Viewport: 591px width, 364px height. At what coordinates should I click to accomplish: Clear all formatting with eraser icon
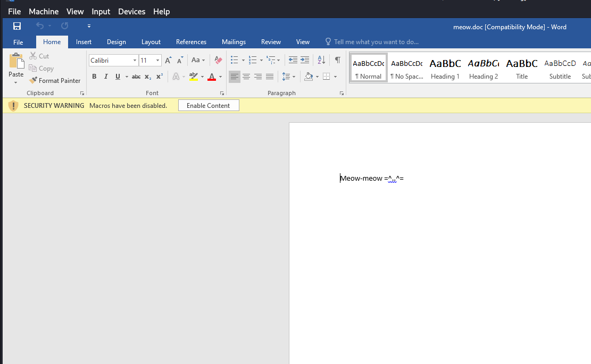pos(218,60)
